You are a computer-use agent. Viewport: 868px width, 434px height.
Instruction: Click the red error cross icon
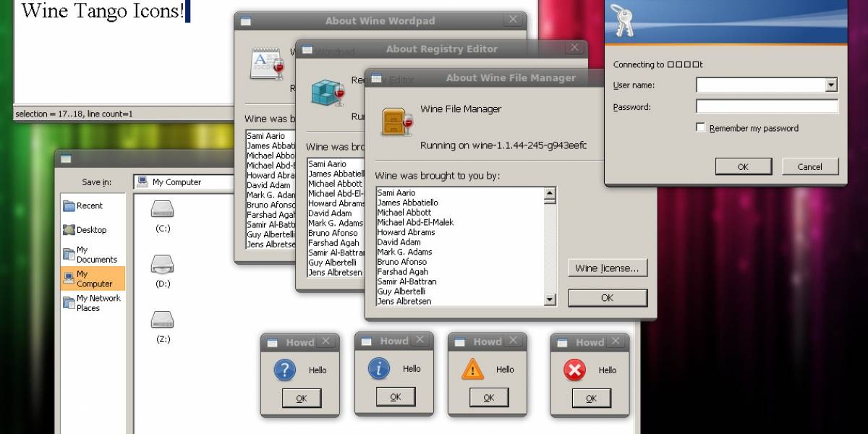pos(574,371)
